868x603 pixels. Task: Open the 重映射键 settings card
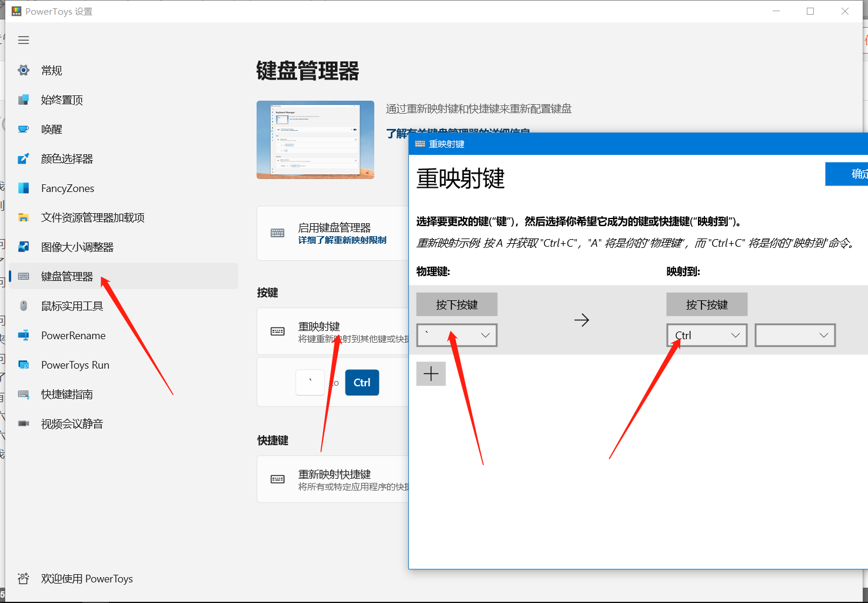pos(333,331)
